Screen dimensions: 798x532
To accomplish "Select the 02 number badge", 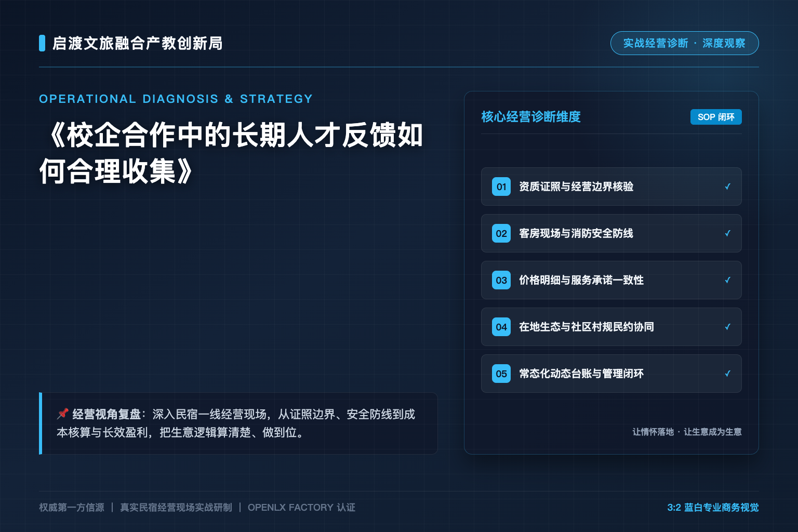I will coord(501,233).
